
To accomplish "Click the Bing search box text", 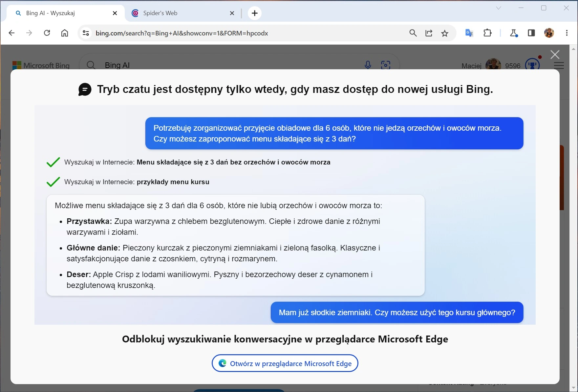I will 117,65.
